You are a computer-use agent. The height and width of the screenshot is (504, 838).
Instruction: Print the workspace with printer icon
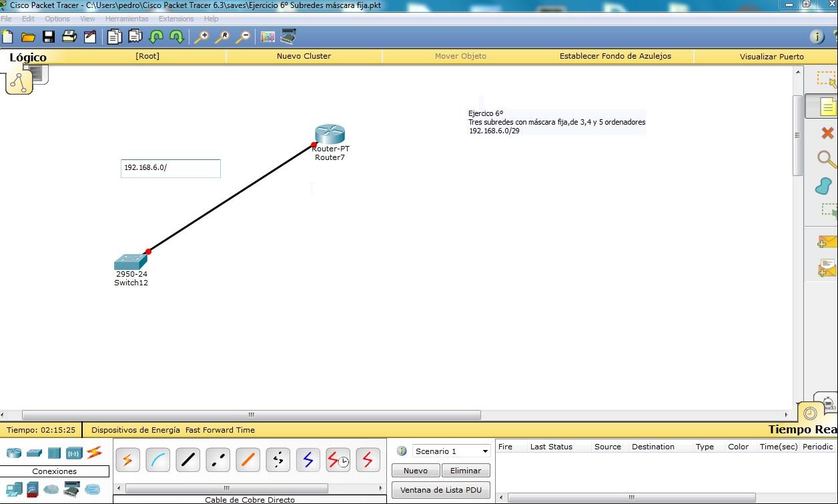(69, 37)
